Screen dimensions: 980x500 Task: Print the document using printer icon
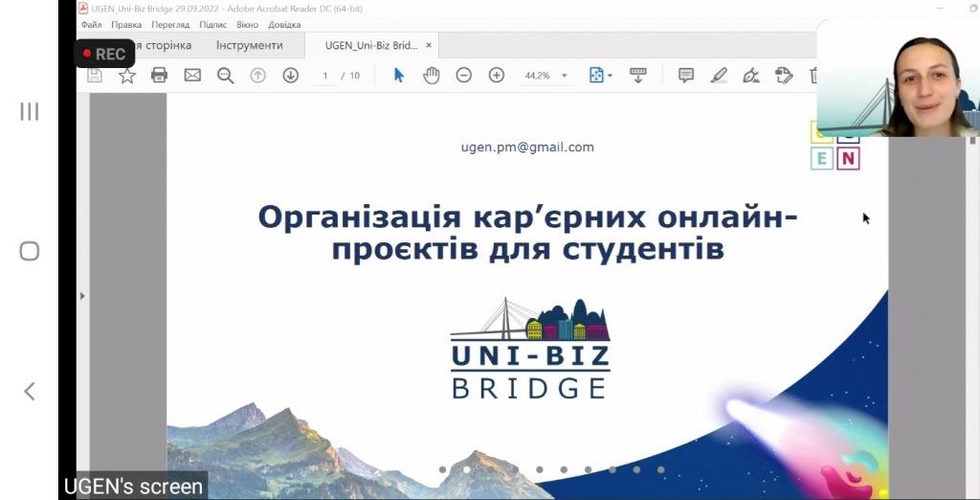tap(160, 76)
